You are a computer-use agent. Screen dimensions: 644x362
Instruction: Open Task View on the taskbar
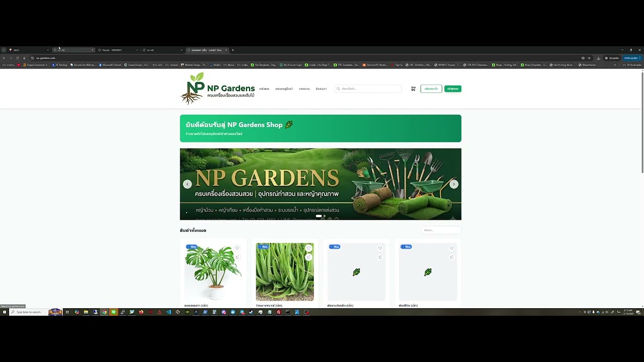point(67,312)
